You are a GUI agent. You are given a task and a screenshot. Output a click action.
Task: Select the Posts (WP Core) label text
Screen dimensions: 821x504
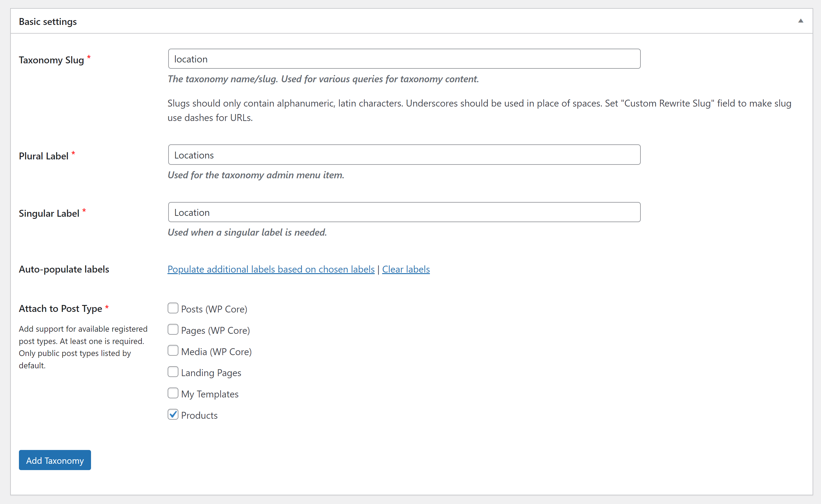214,309
